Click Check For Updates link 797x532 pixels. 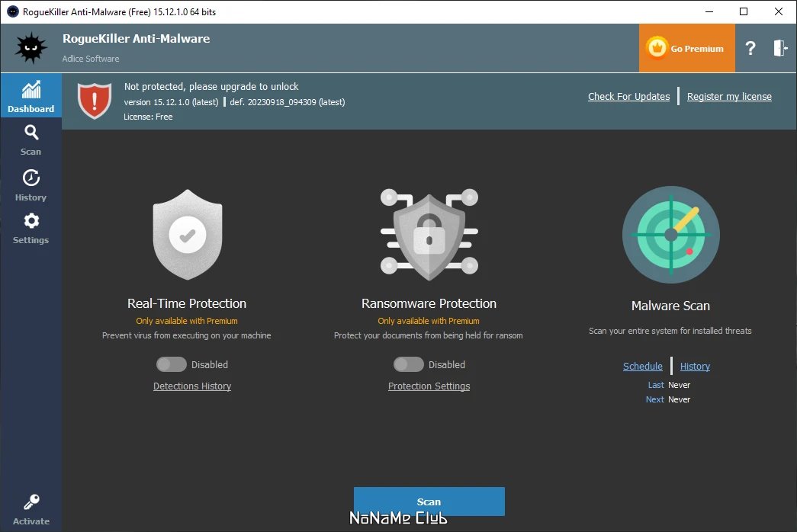pos(628,97)
